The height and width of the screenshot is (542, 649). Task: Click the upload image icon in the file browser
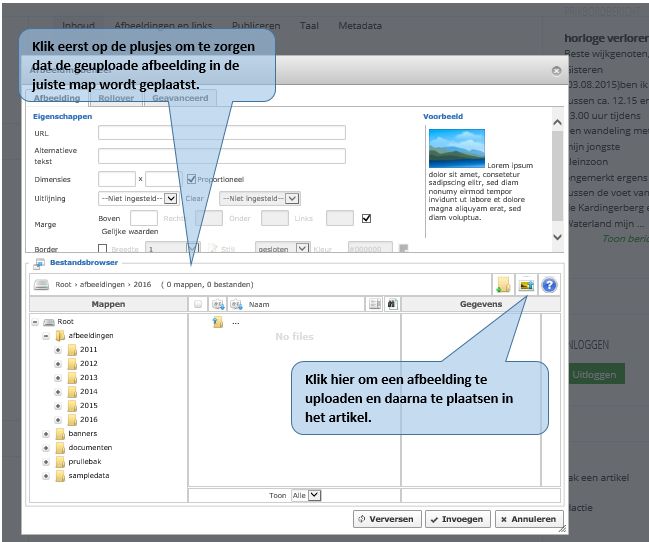coord(524,285)
